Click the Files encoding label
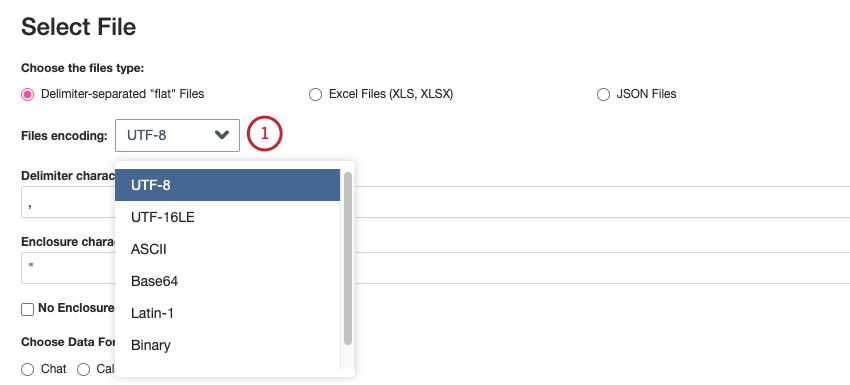850x385 pixels. [x=64, y=136]
